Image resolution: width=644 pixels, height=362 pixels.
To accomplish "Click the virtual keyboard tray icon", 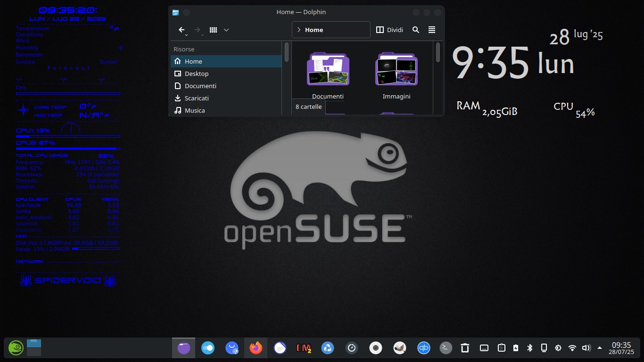I will tap(484, 348).
